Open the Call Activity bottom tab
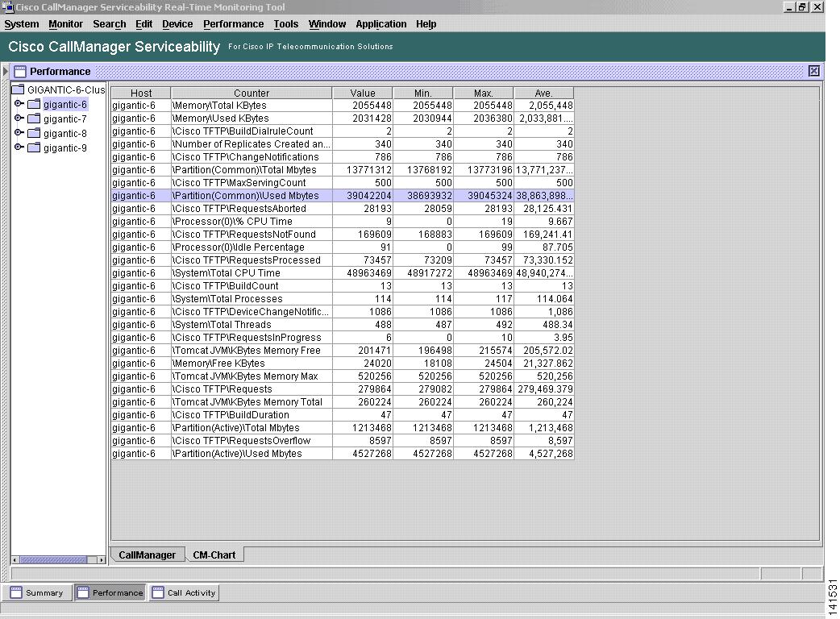 pyautogui.click(x=185, y=592)
